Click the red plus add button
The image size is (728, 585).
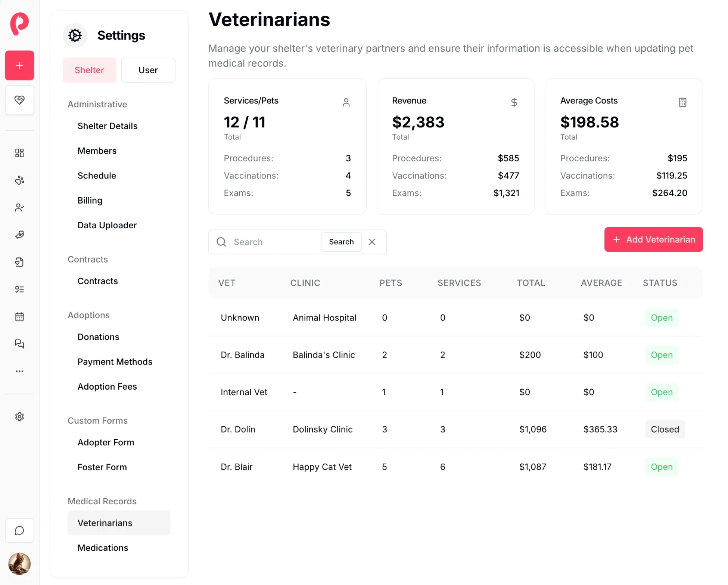19,65
